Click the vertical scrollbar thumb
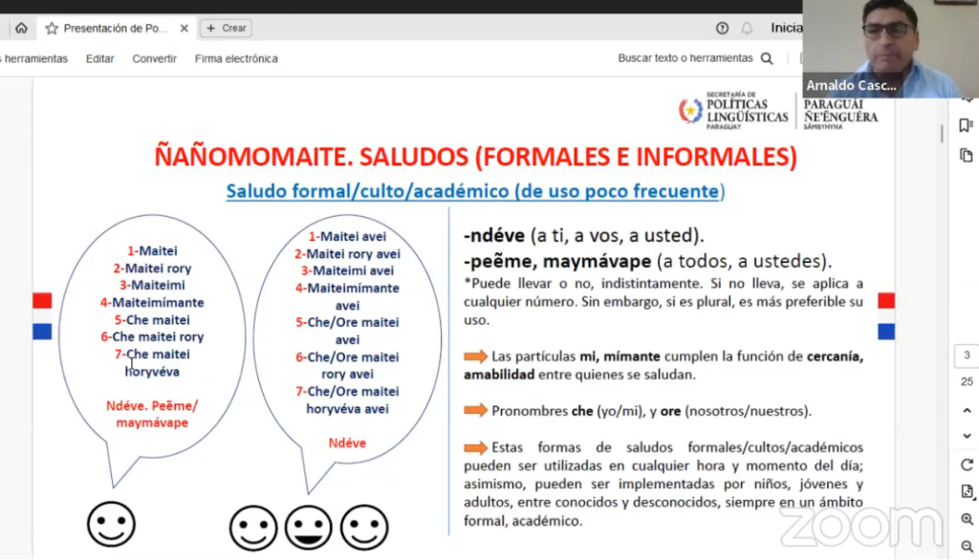 (x=942, y=134)
